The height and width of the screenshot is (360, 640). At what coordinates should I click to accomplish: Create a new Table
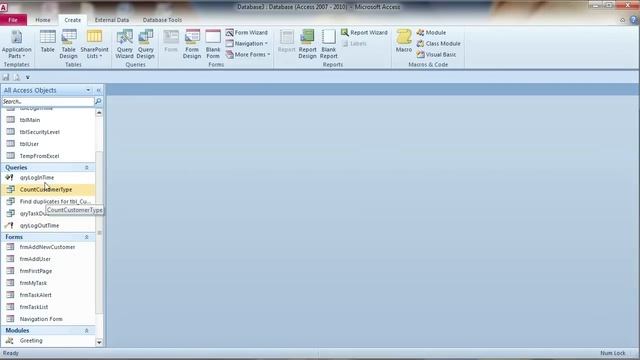click(47, 41)
